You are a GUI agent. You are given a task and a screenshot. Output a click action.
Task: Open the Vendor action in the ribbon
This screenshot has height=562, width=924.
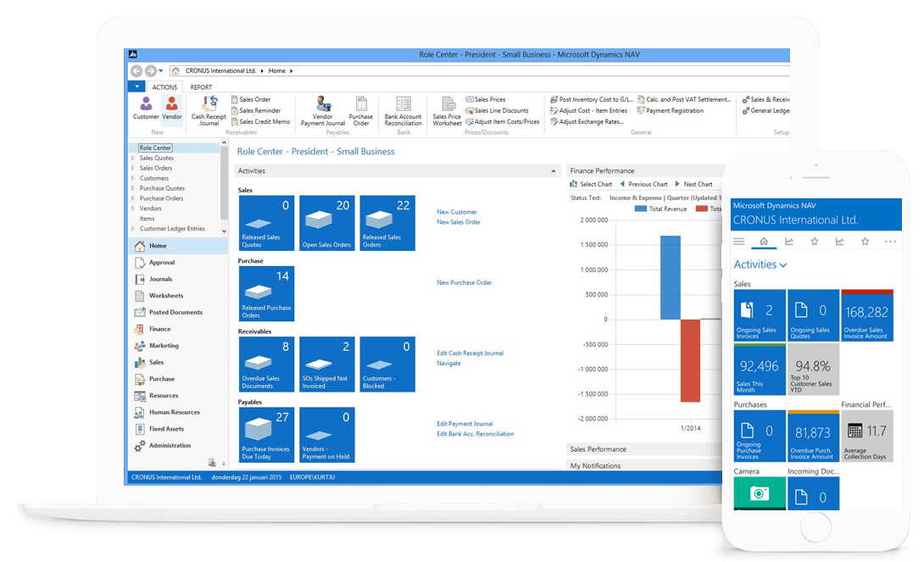[x=172, y=109]
